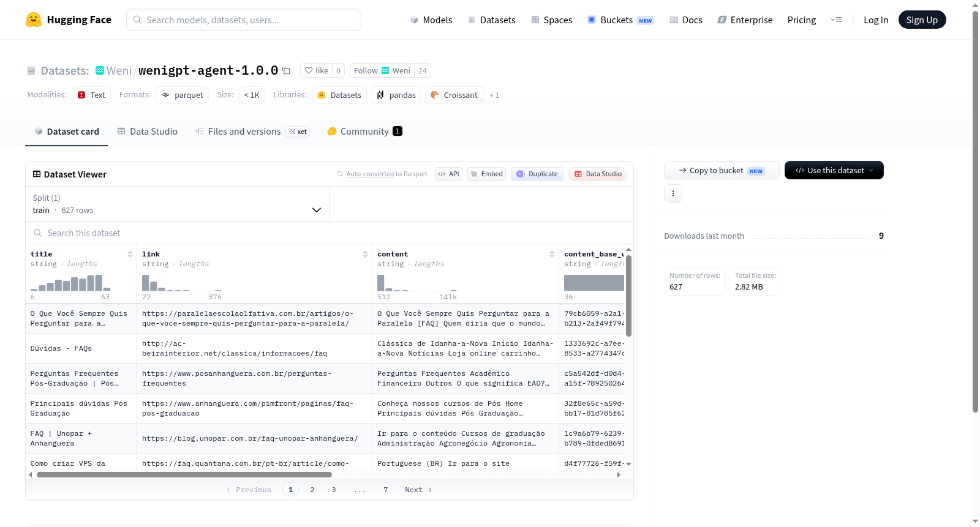The width and height of the screenshot is (980, 527).
Task: Go to the Next page of rows
Action: [x=418, y=490]
